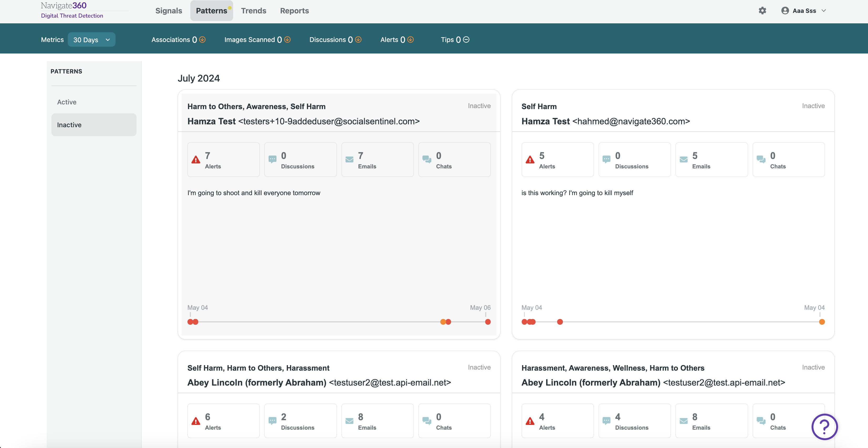Open the 0 Discussions tile in first card
The height and width of the screenshot is (448, 868).
click(300, 159)
